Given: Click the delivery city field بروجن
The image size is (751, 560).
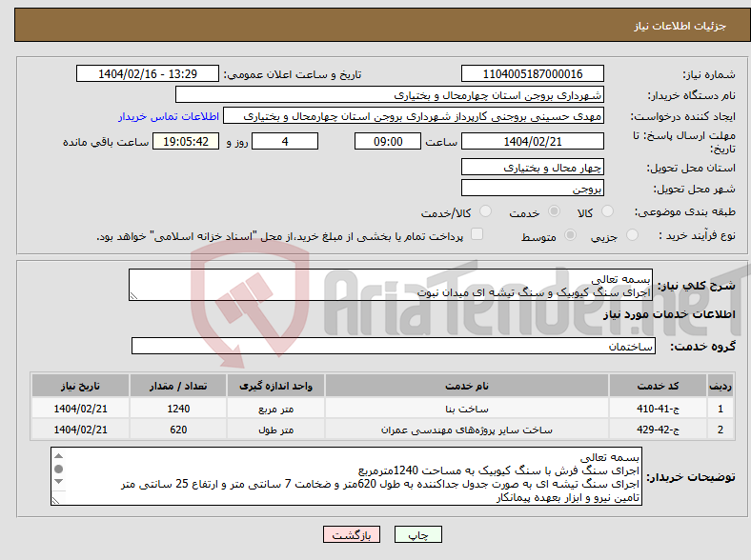Looking at the screenshot, I should 532,188.
